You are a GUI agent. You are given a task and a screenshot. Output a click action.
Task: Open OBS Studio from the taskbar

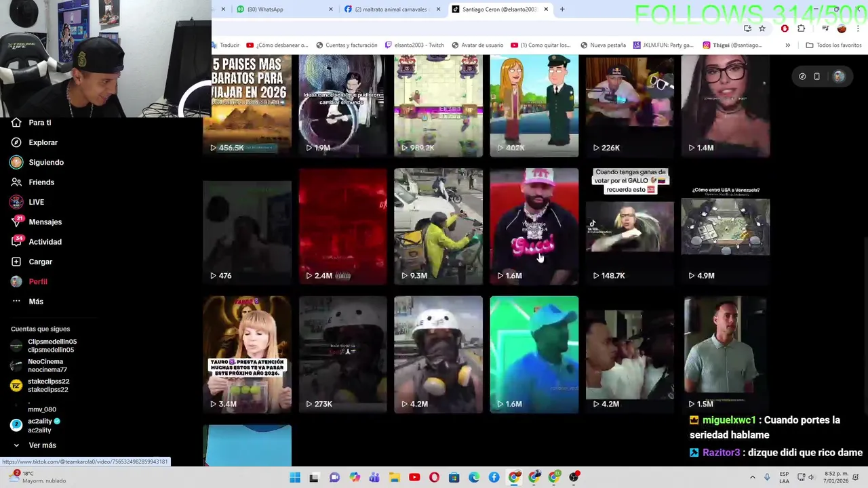pyautogui.click(x=574, y=477)
